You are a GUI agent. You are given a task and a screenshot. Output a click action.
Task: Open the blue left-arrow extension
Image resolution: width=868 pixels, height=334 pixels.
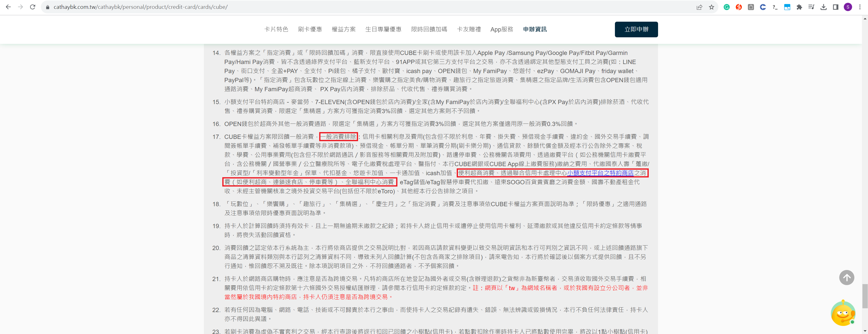click(763, 7)
